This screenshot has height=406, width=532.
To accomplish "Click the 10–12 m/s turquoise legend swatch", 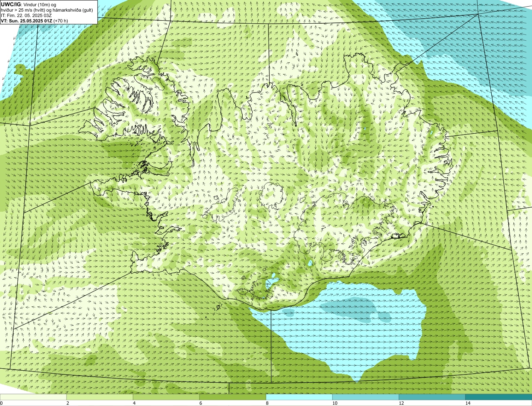I will (x=366, y=397).
